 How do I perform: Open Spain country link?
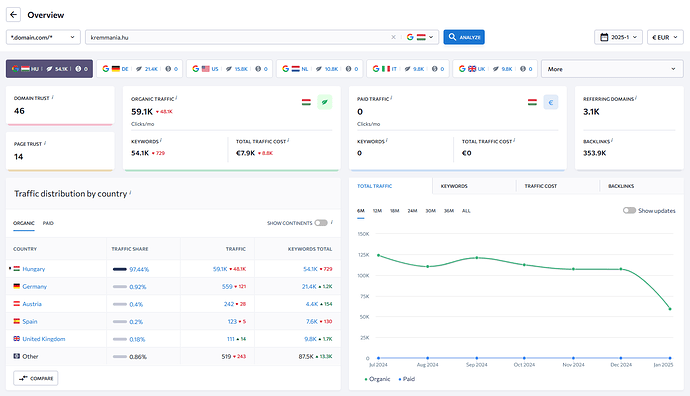coord(29,322)
